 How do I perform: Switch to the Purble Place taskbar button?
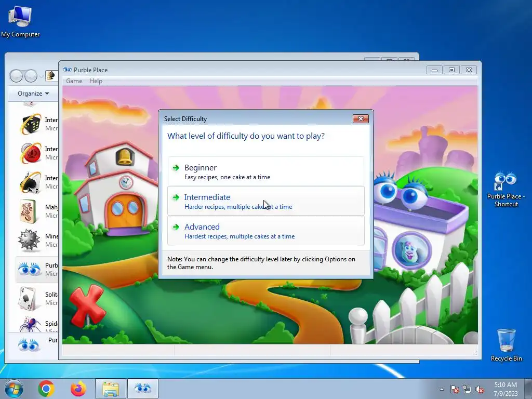[x=143, y=389]
